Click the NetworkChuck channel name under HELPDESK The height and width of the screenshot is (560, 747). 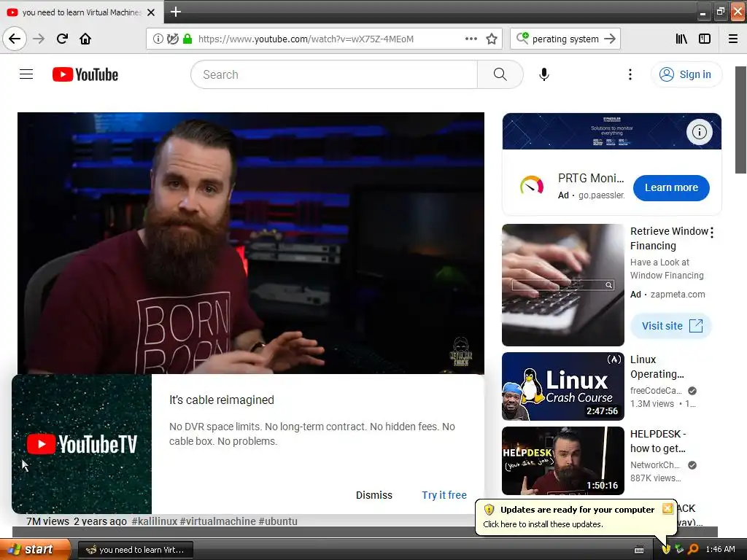click(655, 464)
